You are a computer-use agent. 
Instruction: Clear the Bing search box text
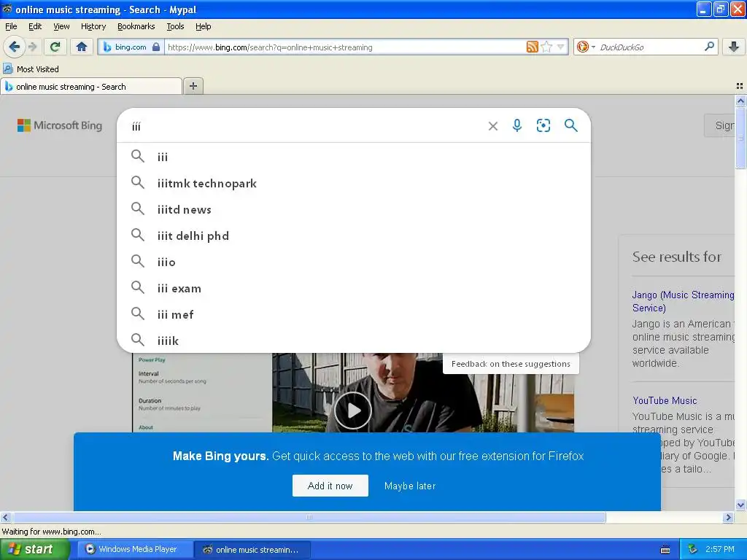[493, 126]
